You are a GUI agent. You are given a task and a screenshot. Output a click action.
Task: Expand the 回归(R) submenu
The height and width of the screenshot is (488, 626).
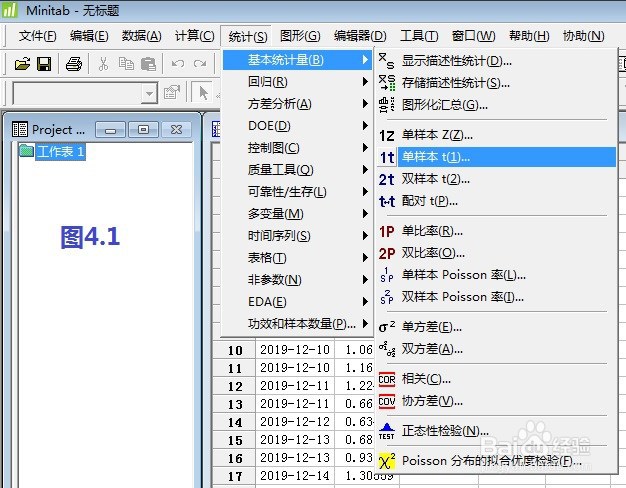(297, 82)
